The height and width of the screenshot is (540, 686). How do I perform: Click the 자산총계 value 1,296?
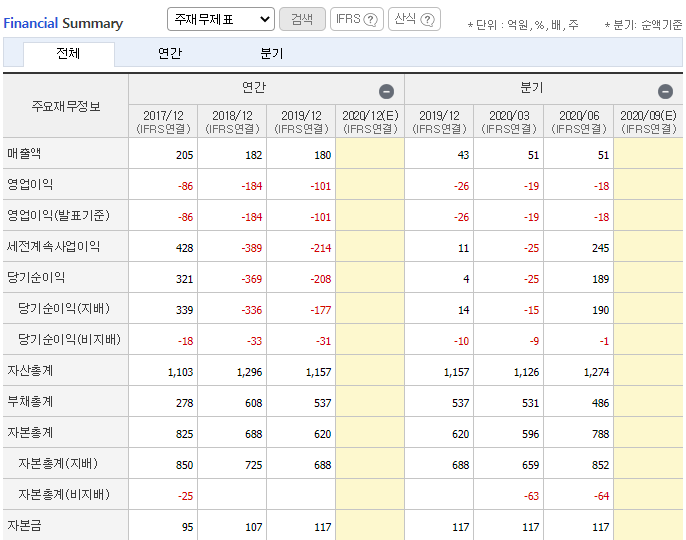click(x=249, y=372)
